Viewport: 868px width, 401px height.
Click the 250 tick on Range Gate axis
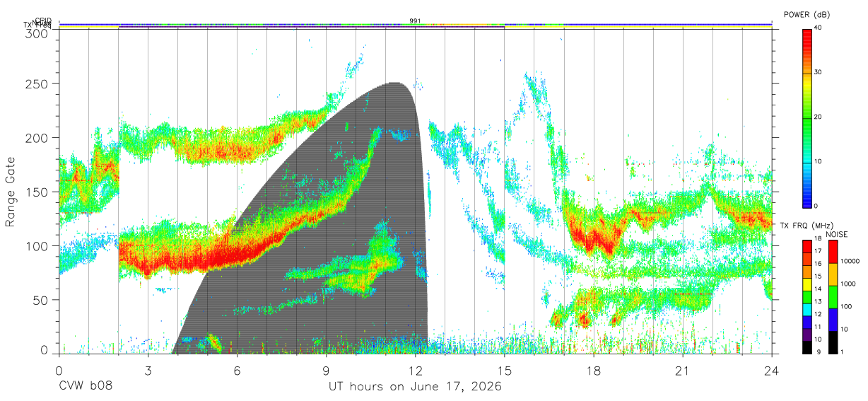tap(37, 83)
